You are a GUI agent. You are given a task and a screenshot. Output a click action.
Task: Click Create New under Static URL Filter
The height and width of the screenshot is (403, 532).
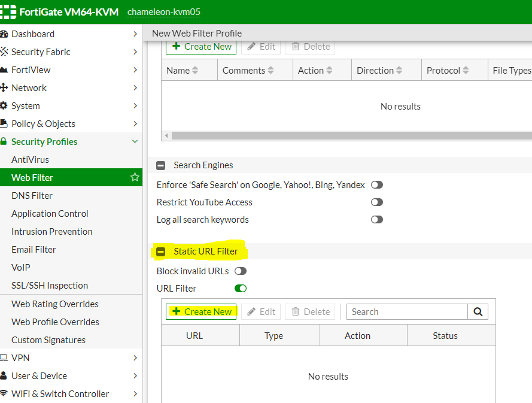[202, 312]
